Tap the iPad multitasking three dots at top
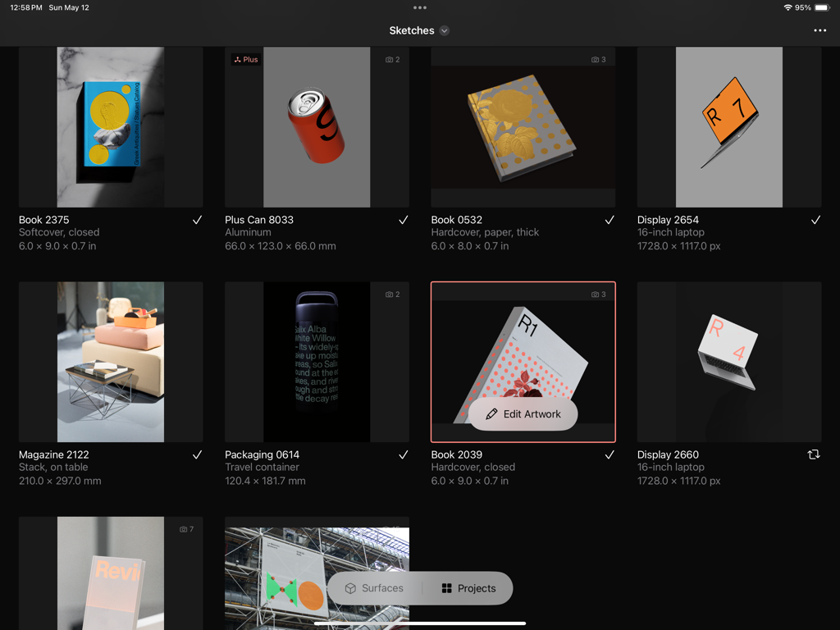840x630 pixels. click(420, 7)
